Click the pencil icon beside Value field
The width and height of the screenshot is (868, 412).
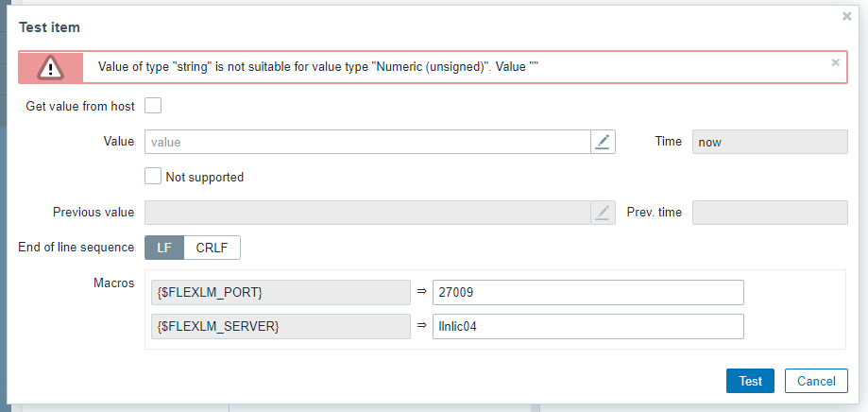click(604, 142)
